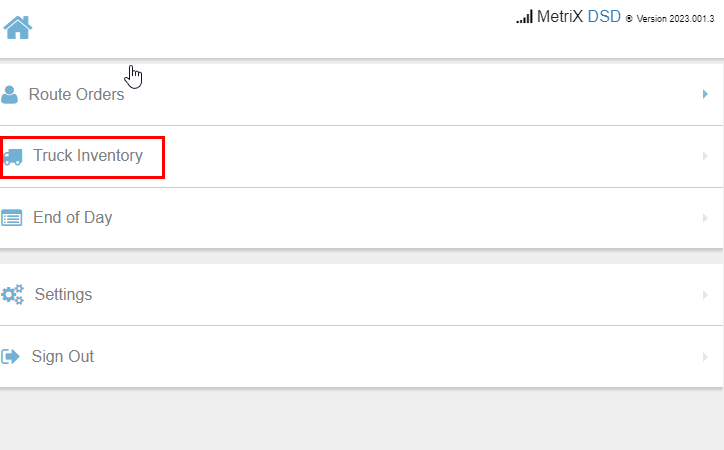
Task: Click the End of Day row chevron
Action: point(705,218)
